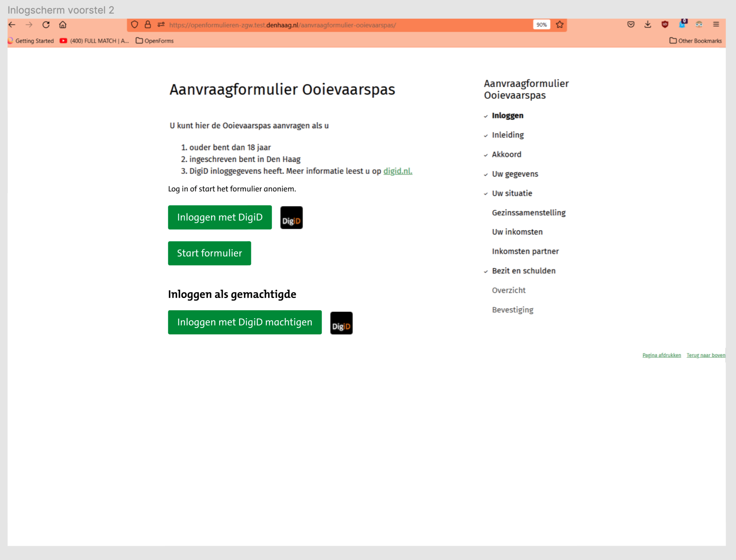Open the uBlock Origin extension
This screenshot has height=560, width=736.
click(x=665, y=24)
